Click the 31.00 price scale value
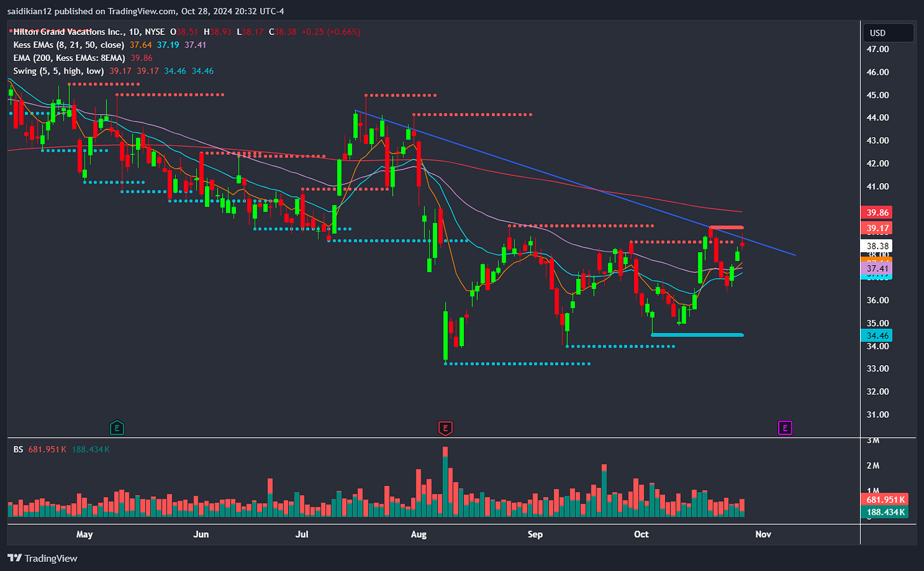The width and height of the screenshot is (924, 571). pyautogui.click(x=878, y=415)
